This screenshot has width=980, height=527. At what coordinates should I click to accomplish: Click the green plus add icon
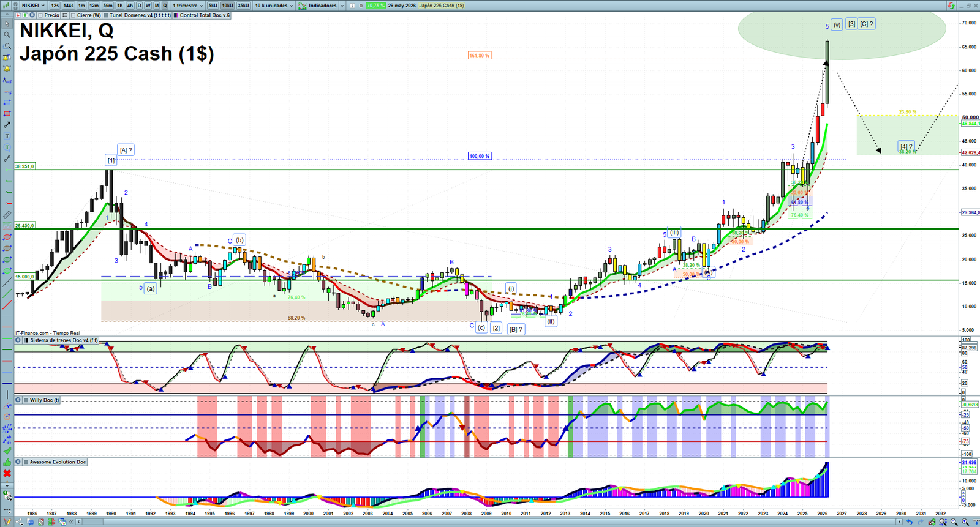coord(24,15)
